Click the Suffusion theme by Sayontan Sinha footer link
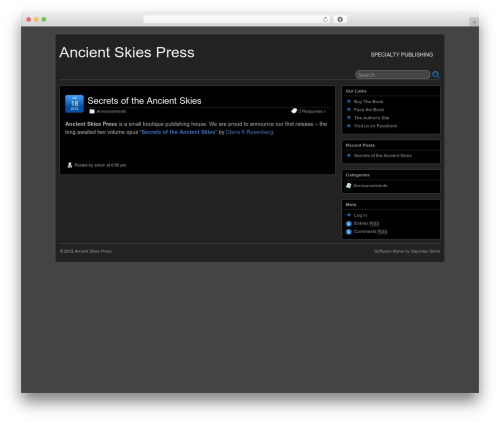 tap(407, 251)
